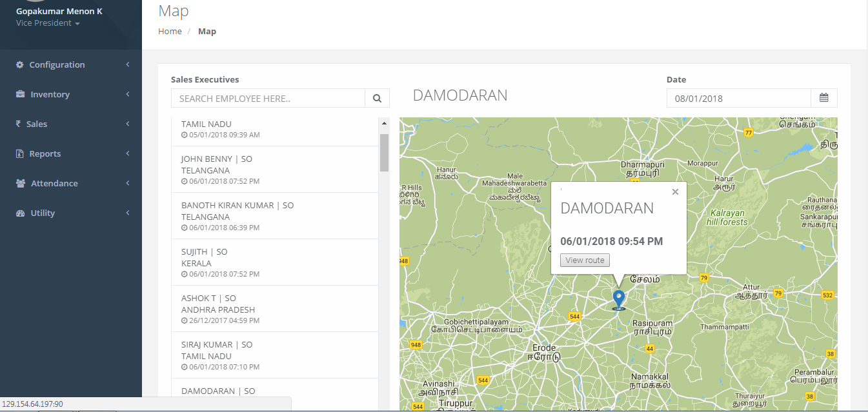868x412 pixels.
Task: Click the Utility dashboard icon
Action: click(21, 213)
